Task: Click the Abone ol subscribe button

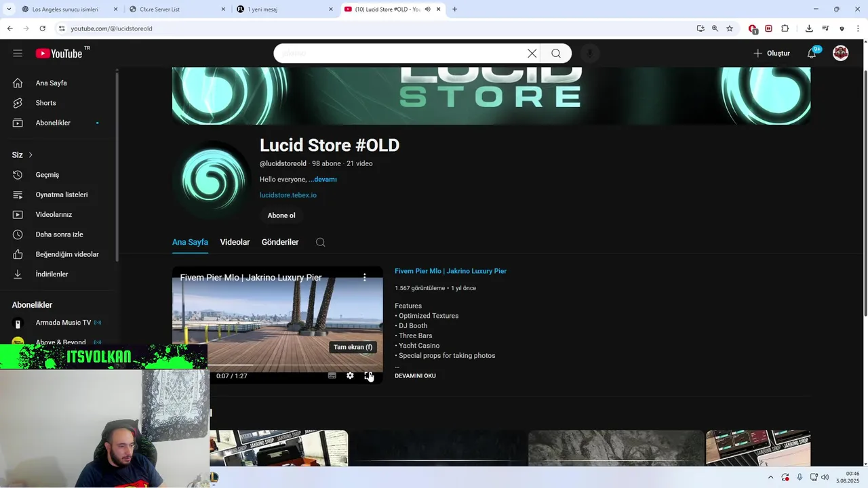Action: (281, 216)
